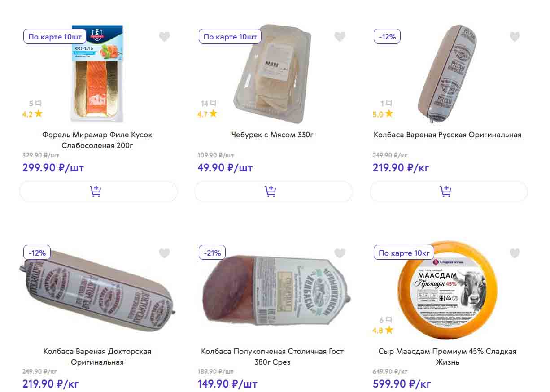Click the Маасдам cheese wheel image
Viewport: 550px width, 392px height.
pos(447,296)
